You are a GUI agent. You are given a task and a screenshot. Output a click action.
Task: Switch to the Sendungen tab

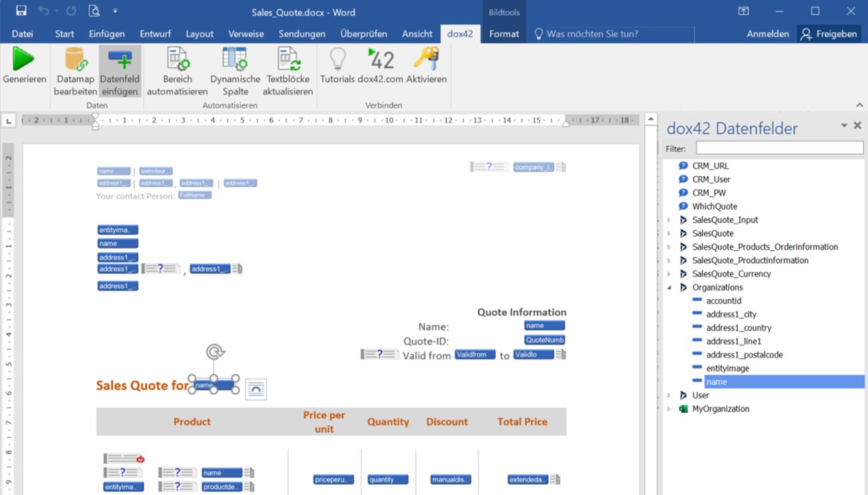(302, 33)
